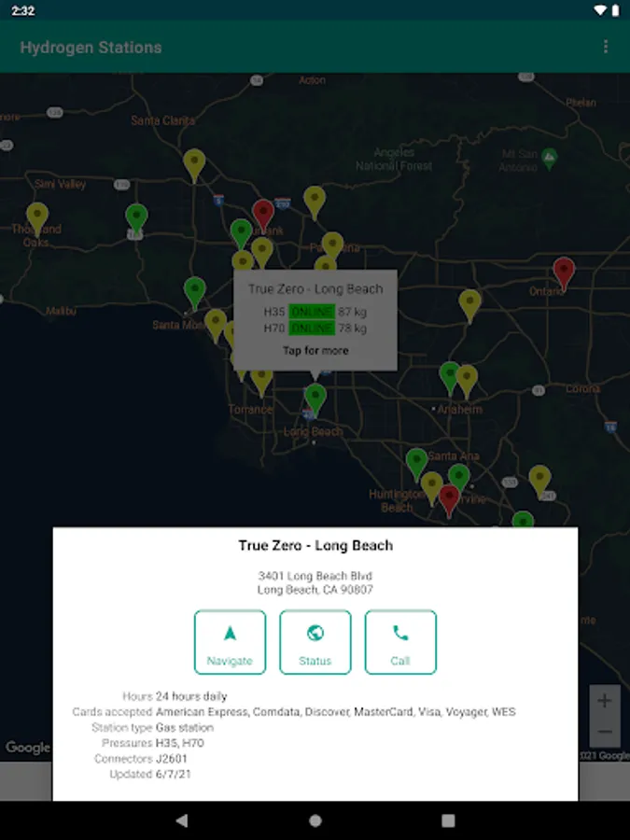
Task: Click the Updated date '6/7/21'
Action: (173, 774)
